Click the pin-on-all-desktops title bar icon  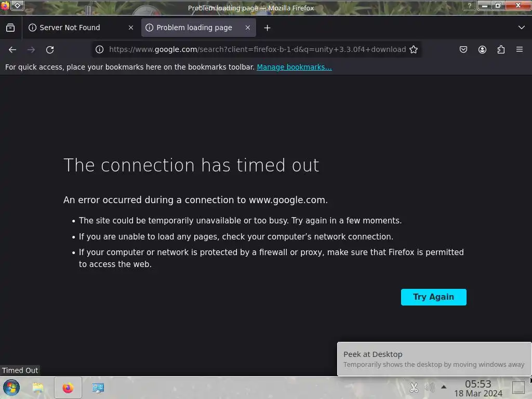17,5
